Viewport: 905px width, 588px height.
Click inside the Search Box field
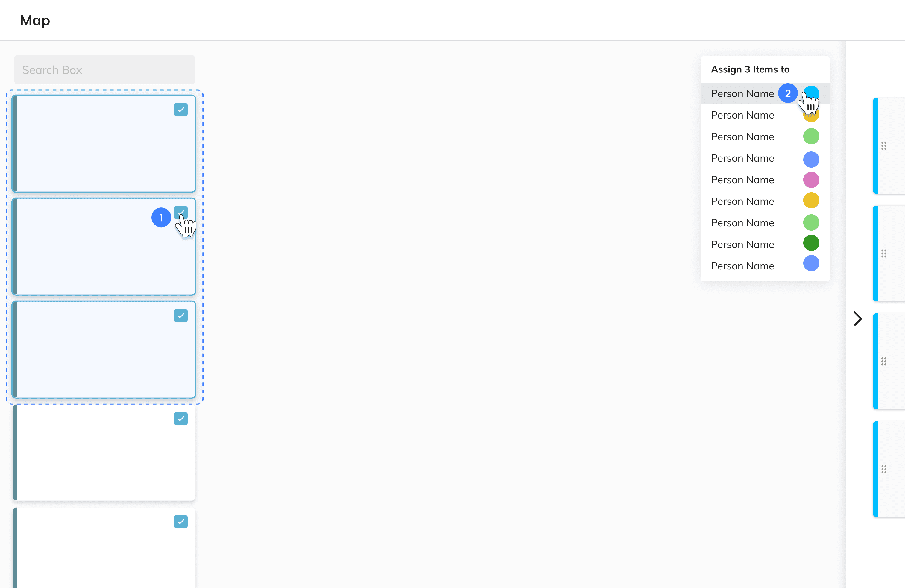104,69
